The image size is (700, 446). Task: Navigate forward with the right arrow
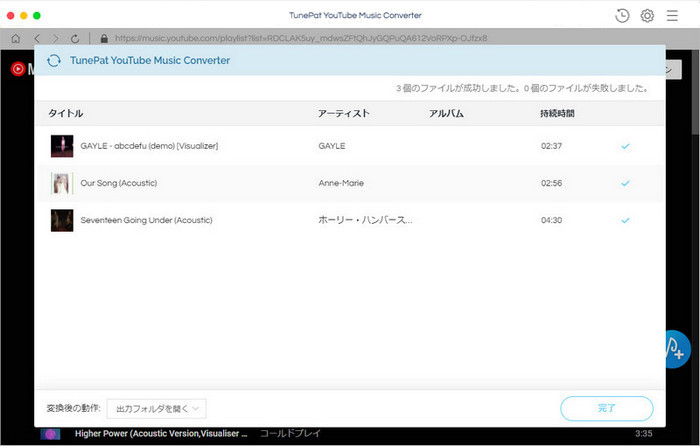tap(55, 38)
